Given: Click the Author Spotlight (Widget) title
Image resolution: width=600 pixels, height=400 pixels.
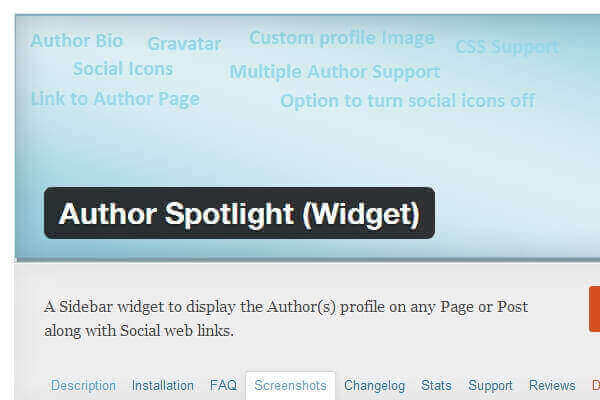Looking at the screenshot, I should [x=240, y=213].
